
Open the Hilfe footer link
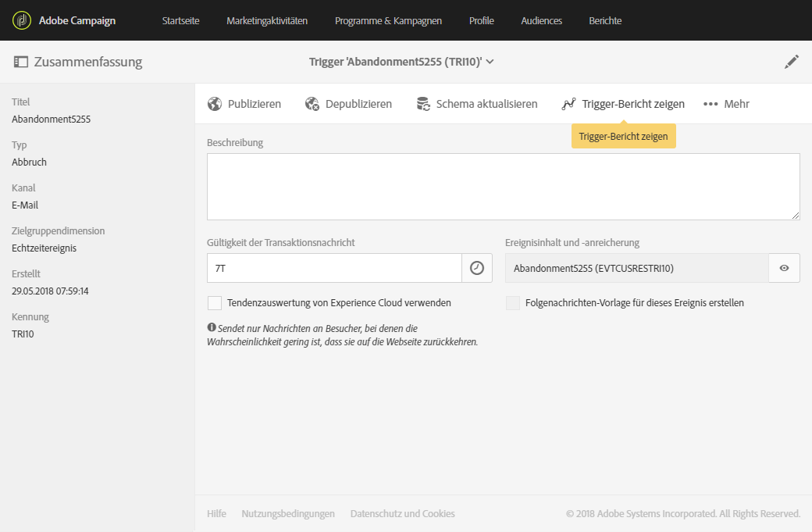click(x=216, y=513)
